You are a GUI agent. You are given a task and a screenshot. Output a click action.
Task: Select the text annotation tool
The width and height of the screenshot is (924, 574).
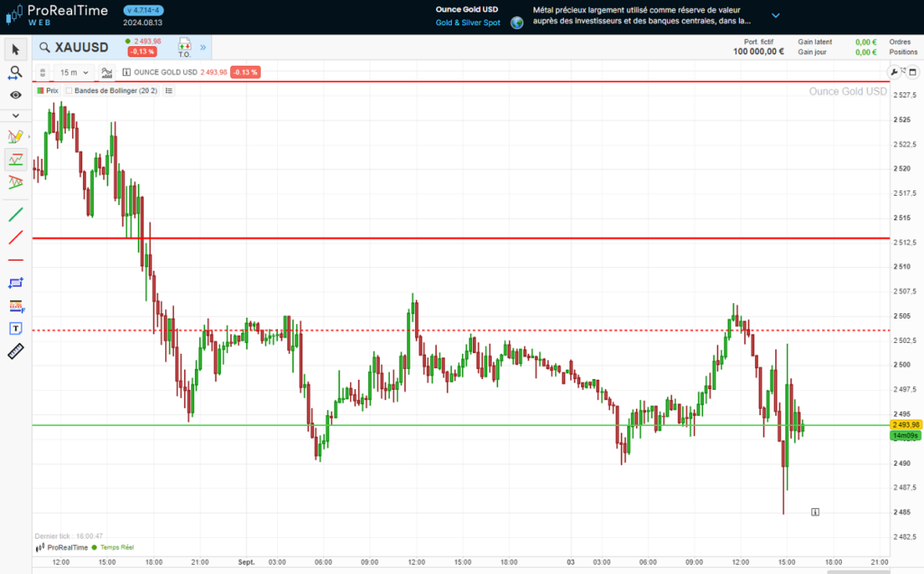(14, 328)
